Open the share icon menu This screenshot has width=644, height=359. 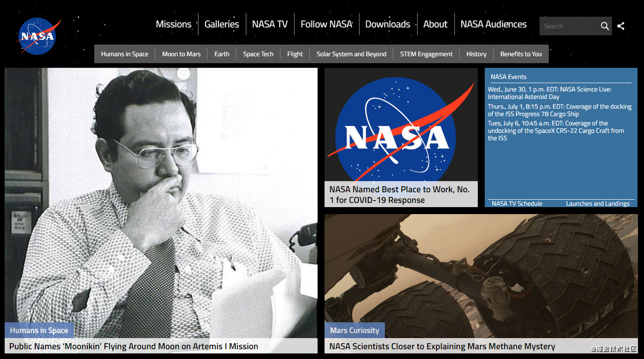pos(621,26)
